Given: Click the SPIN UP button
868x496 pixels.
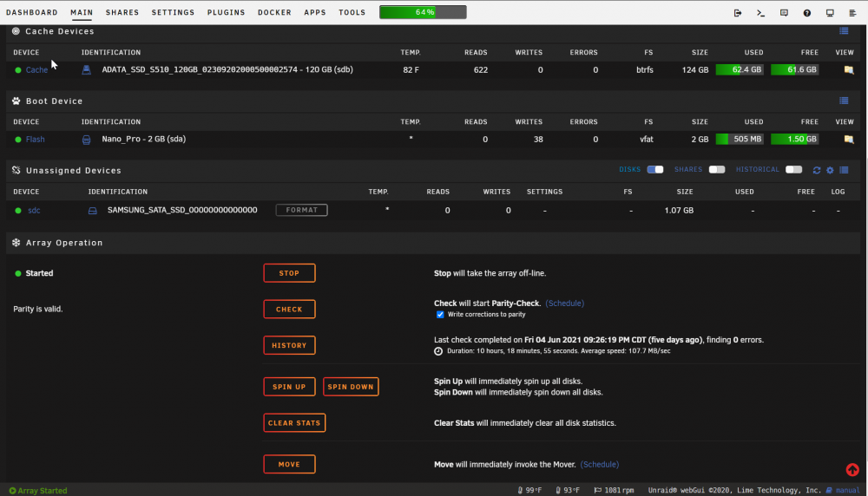Looking at the screenshot, I should point(290,387).
